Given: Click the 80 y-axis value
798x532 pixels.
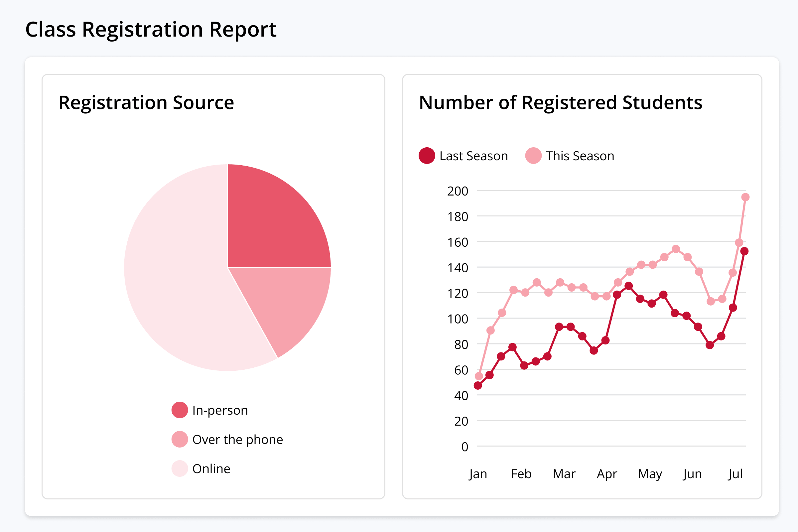Looking at the screenshot, I should pos(461,345).
